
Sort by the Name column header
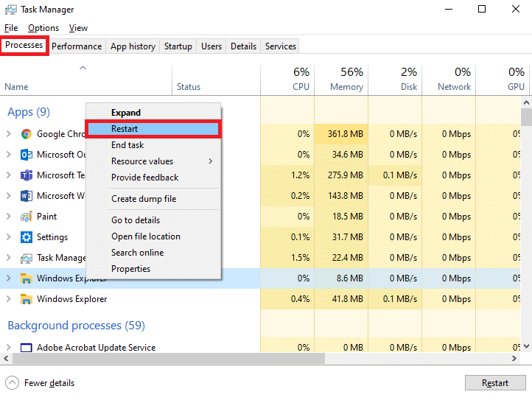[85, 80]
